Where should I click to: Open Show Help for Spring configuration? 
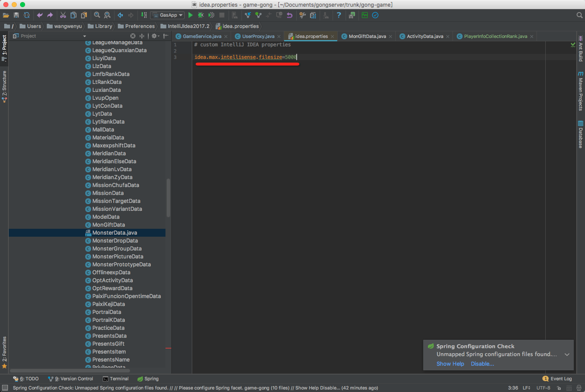click(x=450, y=364)
